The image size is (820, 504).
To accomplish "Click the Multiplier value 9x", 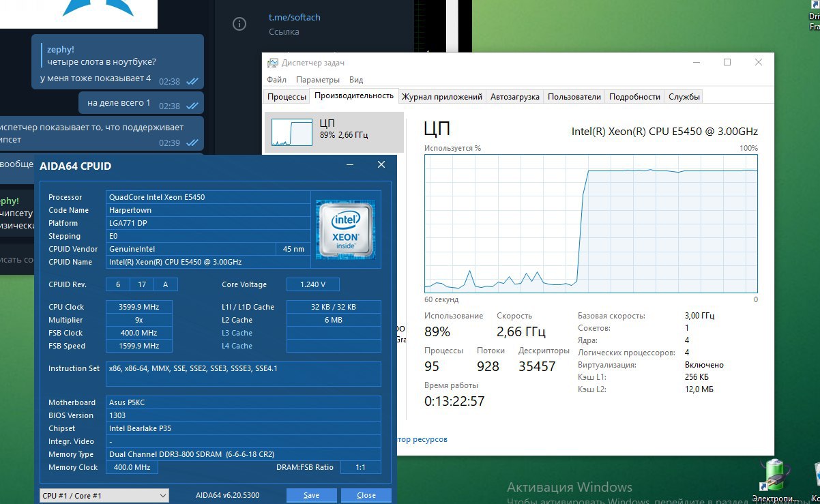I will click(140, 320).
